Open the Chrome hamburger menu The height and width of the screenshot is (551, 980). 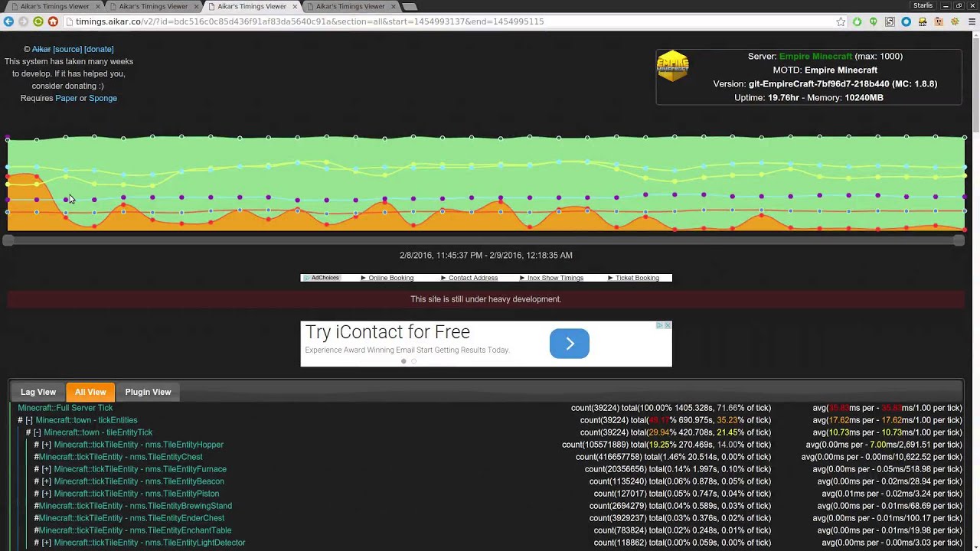[972, 21]
